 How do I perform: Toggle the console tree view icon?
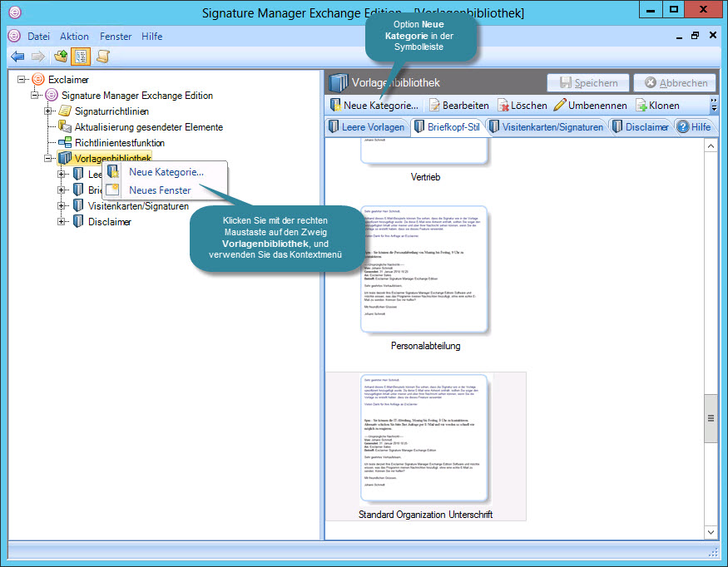[x=82, y=57]
